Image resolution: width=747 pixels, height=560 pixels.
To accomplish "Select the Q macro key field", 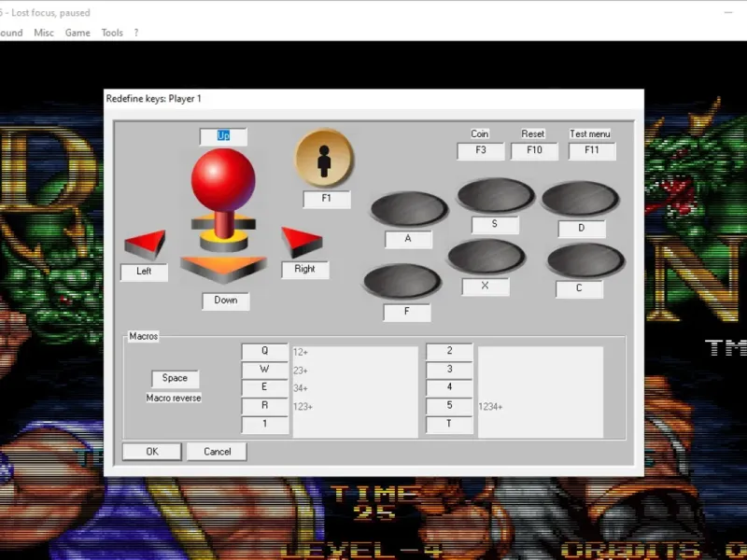I will coord(265,352).
